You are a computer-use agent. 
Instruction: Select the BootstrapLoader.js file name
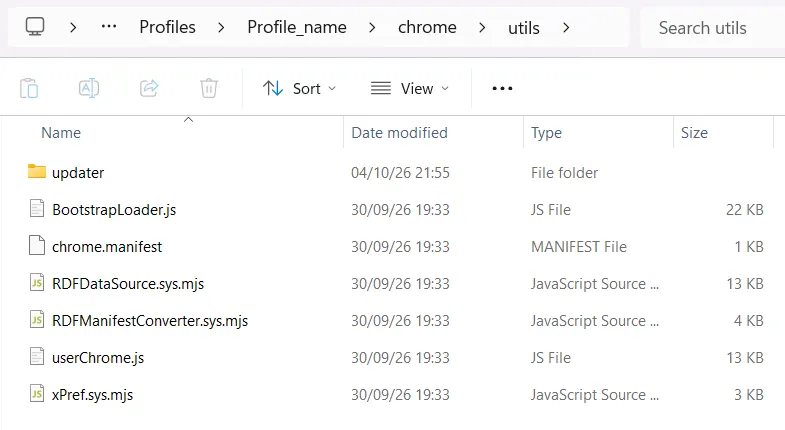coord(114,210)
